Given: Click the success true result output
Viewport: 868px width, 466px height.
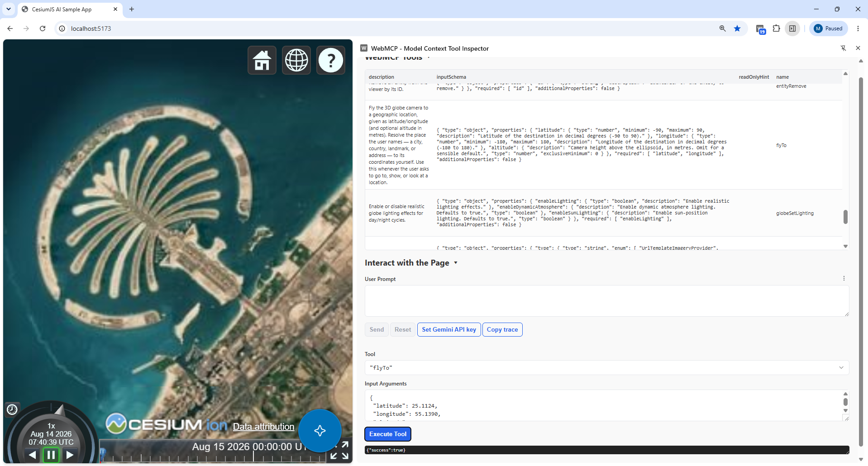Looking at the screenshot, I should pyautogui.click(x=607, y=450).
